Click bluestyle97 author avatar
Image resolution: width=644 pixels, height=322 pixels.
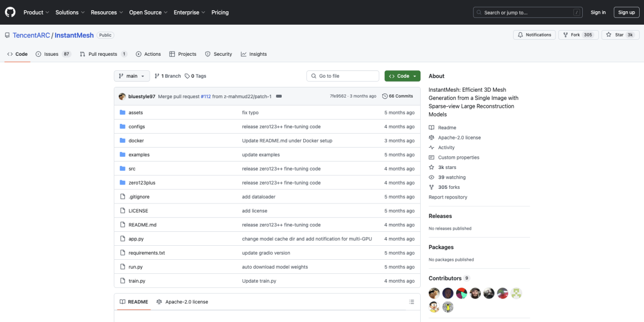[122, 97]
